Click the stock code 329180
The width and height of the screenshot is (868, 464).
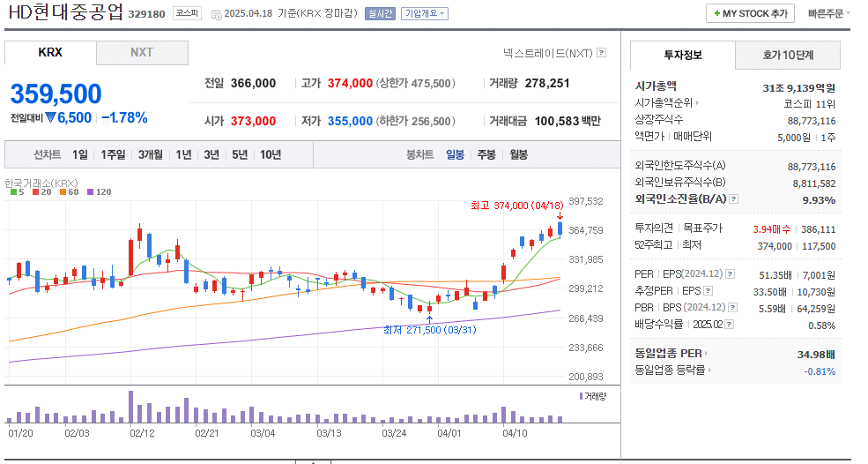(x=146, y=14)
